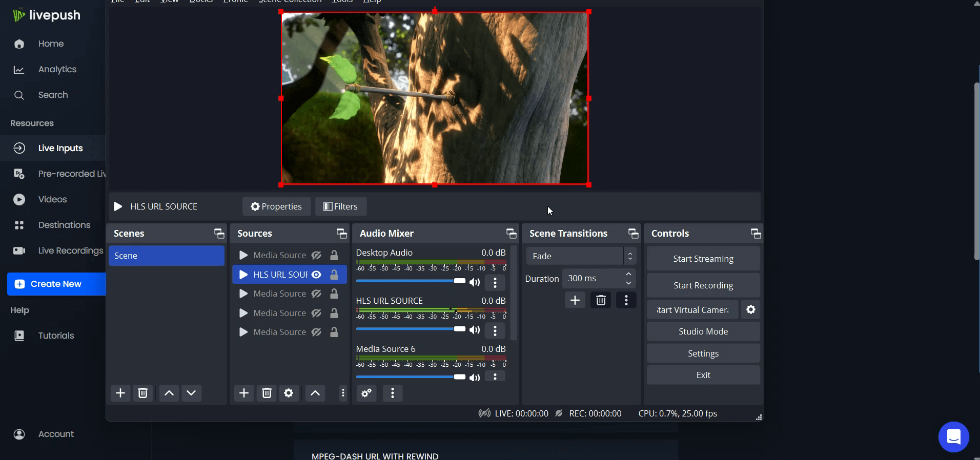Viewport: 980px width, 460px height.
Task: Go to Analytics in sidebar
Action: [x=57, y=69]
